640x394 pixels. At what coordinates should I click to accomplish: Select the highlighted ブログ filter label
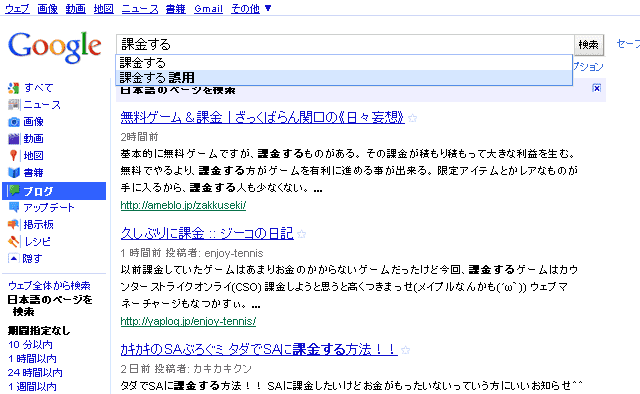coord(38,191)
